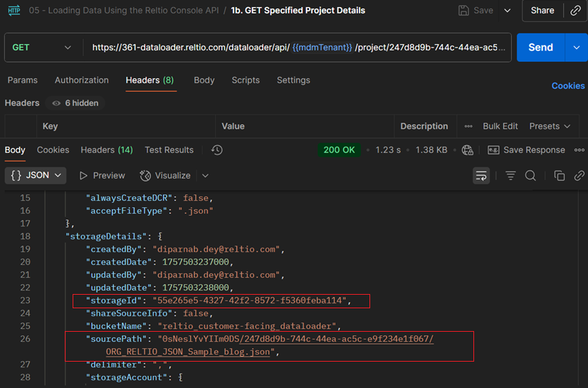Expand the Send button options arrow
Viewport: 588px width, 388px height.
[x=576, y=48]
